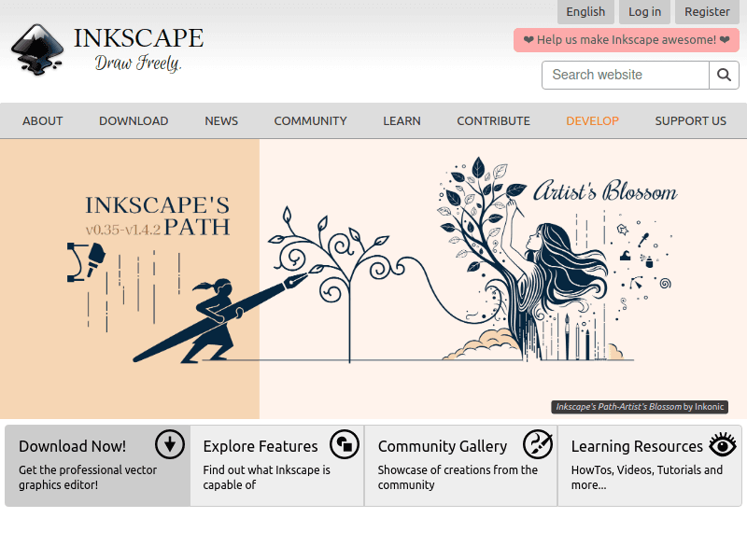This screenshot has height=560, width=747.
Task: Open the About page from the navbar
Action: click(42, 120)
